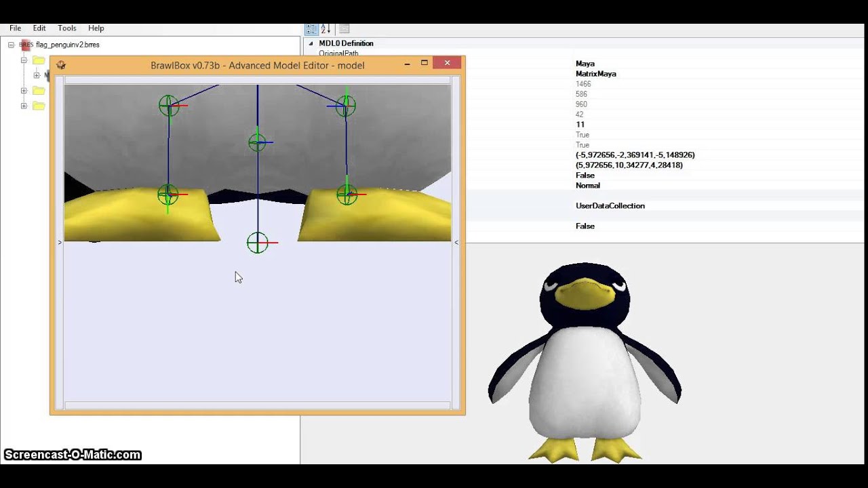Maximize the Advanced Model Editor window
This screenshot has height=488, width=868.
[x=425, y=63]
